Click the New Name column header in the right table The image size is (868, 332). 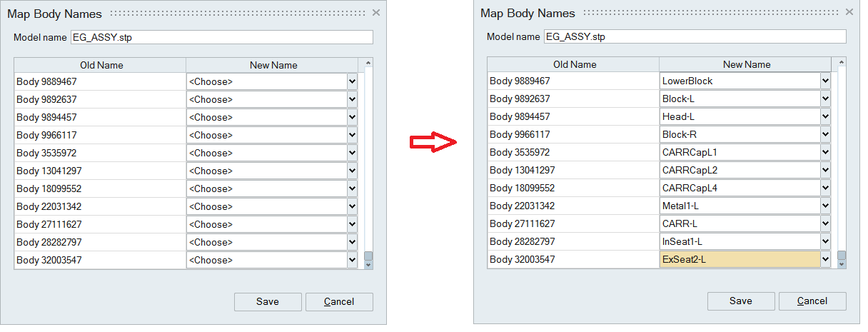point(746,64)
